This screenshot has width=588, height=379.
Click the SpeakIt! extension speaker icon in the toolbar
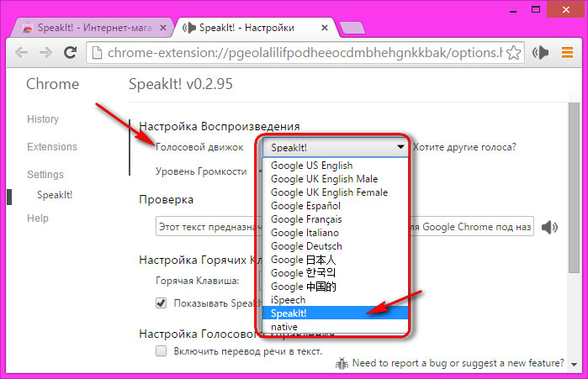tap(540, 53)
